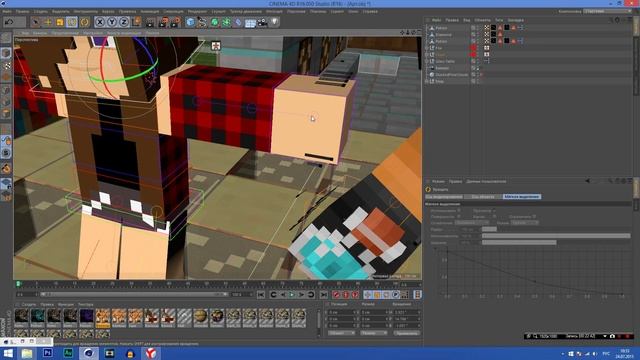Jump to start of the animation
The height and width of the screenshot is (360, 640).
pyautogui.click(x=261, y=294)
